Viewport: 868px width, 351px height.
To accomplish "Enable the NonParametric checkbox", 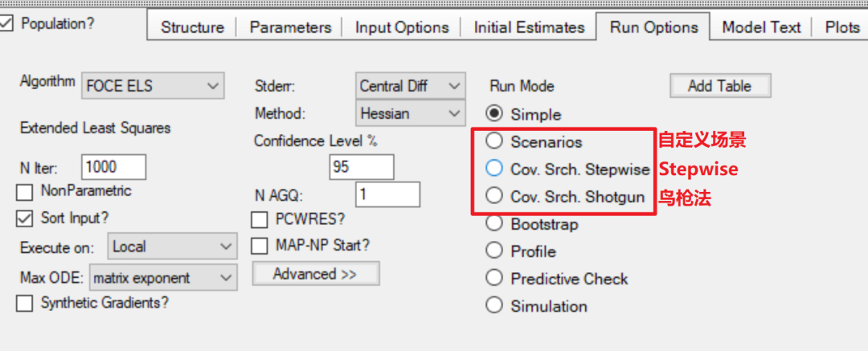I will (x=26, y=192).
